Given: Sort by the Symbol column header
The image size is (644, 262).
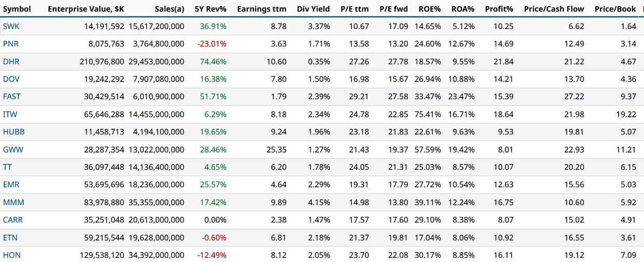Looking at the screenshot, I should click(17, 9).
